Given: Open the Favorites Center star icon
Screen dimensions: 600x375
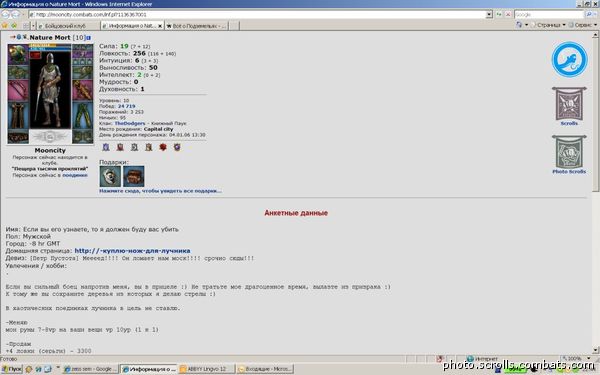Looking at the screenshot, I should (x=5, y=25).
